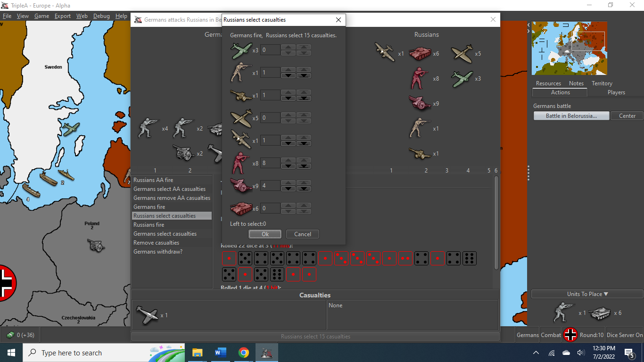Click the battle log vertical scrollbar
Image resolution: width=644 pixels, height=362 pixels.
coord(496,223)
